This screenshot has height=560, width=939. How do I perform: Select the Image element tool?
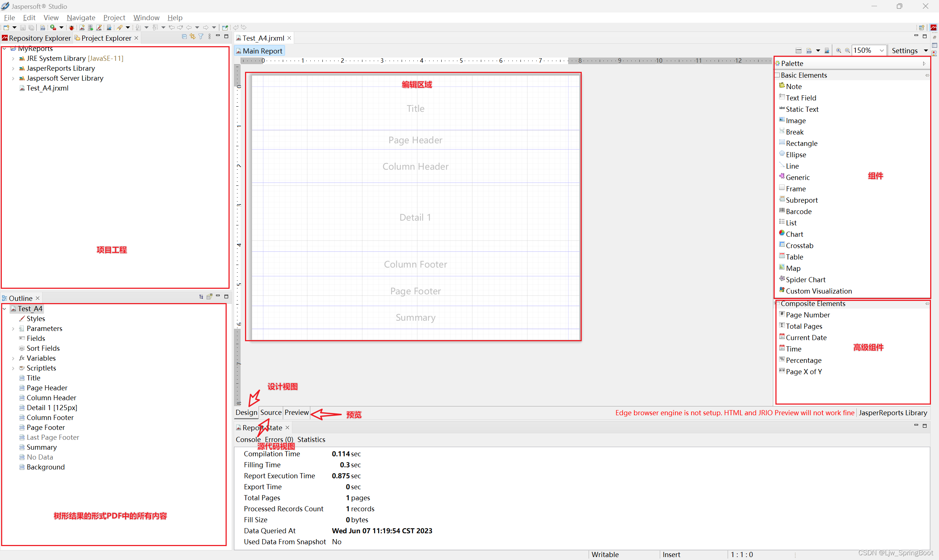point(795,120)
